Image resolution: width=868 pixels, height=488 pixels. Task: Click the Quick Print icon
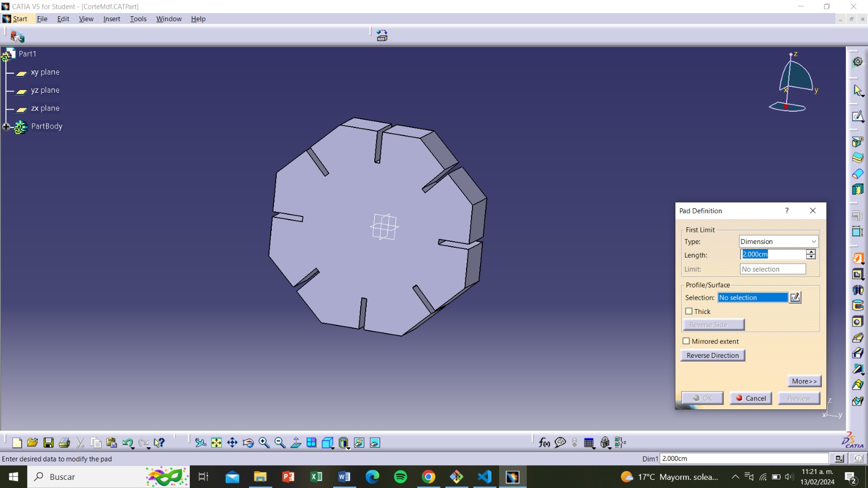point(64,443)
